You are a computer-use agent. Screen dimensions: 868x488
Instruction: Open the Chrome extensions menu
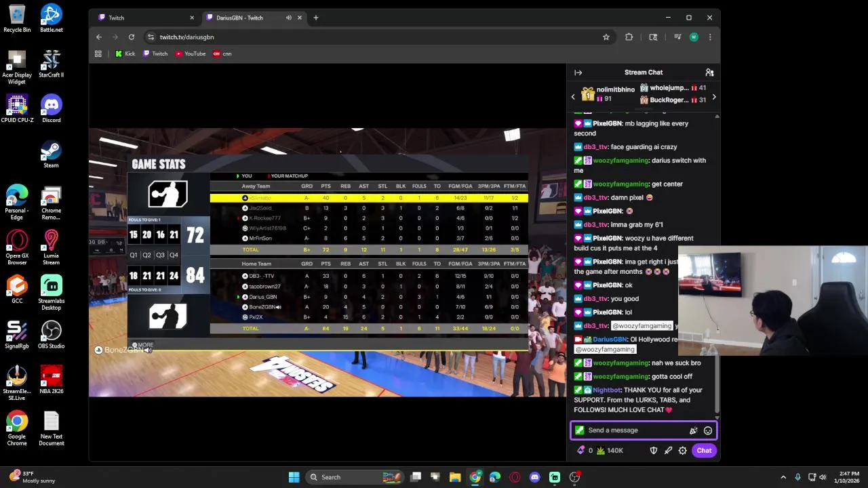coord(629,37)
